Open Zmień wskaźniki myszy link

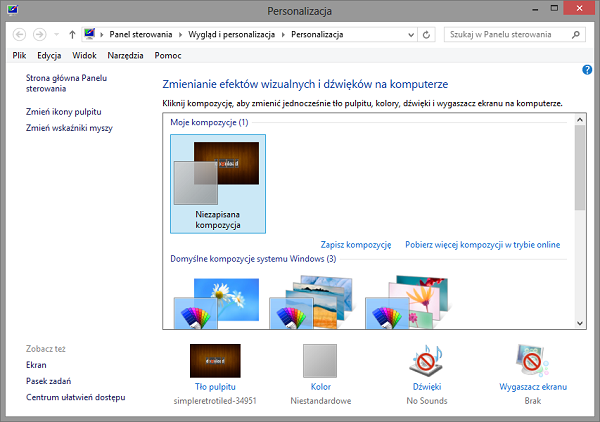pyautogui.click(x=69, y=128)
